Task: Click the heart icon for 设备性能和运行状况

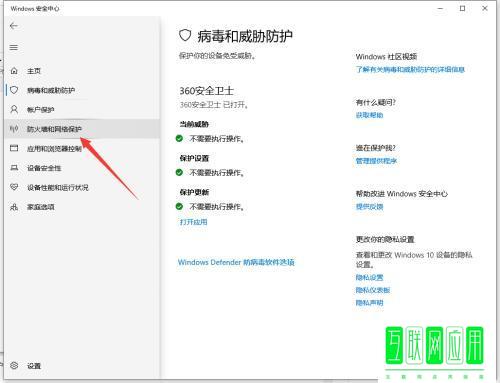Action: pyautogui.click(x=14, y=187)
